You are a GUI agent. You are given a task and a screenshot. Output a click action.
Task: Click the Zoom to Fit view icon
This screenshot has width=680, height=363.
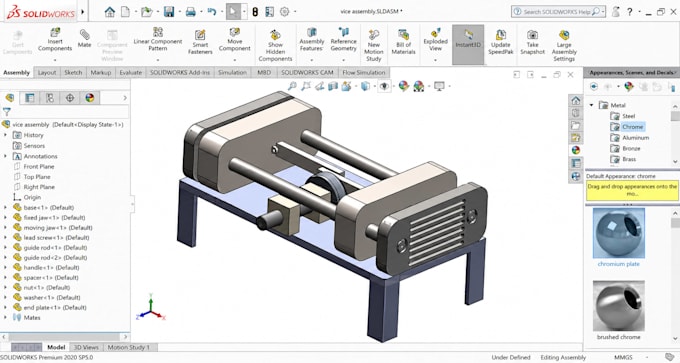292,86
